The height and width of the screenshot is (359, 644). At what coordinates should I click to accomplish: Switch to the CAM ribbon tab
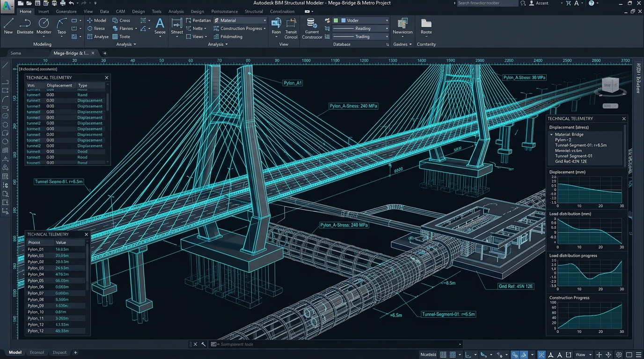120,11
